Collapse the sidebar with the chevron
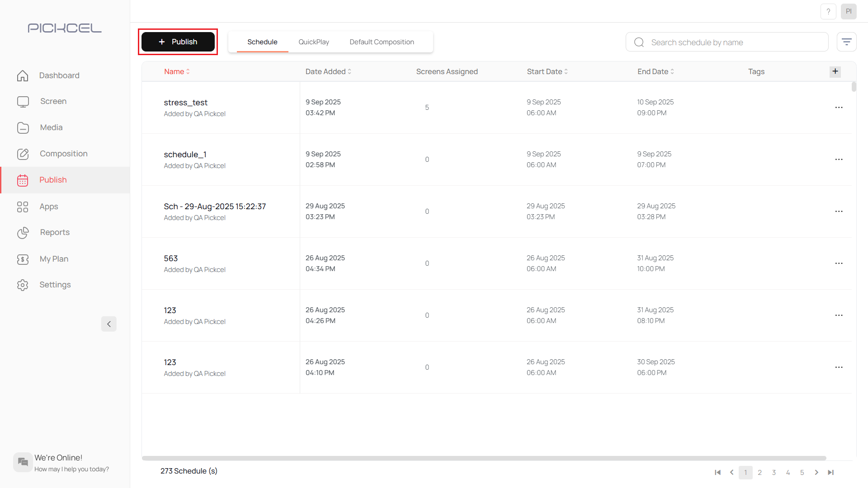 click(x=108, y=324)
